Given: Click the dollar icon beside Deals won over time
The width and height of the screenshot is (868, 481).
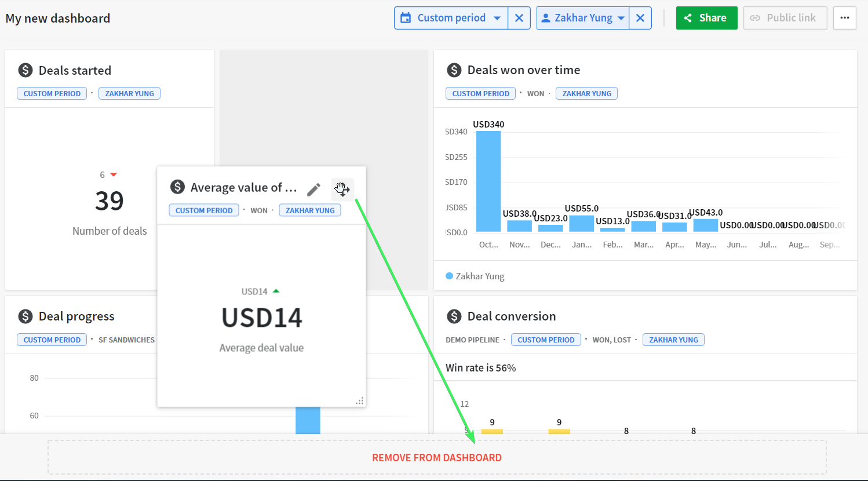Looking at the screenshot, I should click(454, 70).
